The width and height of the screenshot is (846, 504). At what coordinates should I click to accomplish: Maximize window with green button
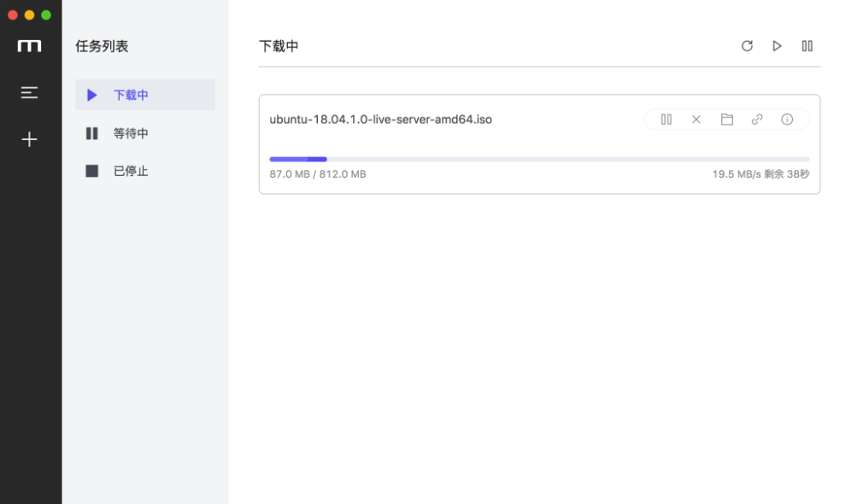click(x=46, y=15)
